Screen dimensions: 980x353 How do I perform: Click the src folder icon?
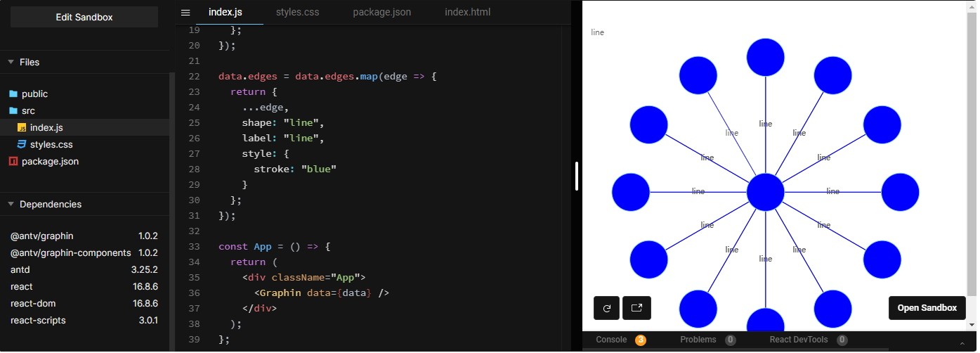click(13, 110)
